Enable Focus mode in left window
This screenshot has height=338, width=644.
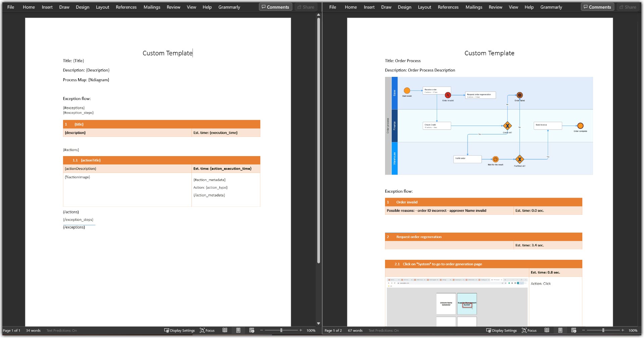click(207, 330)
